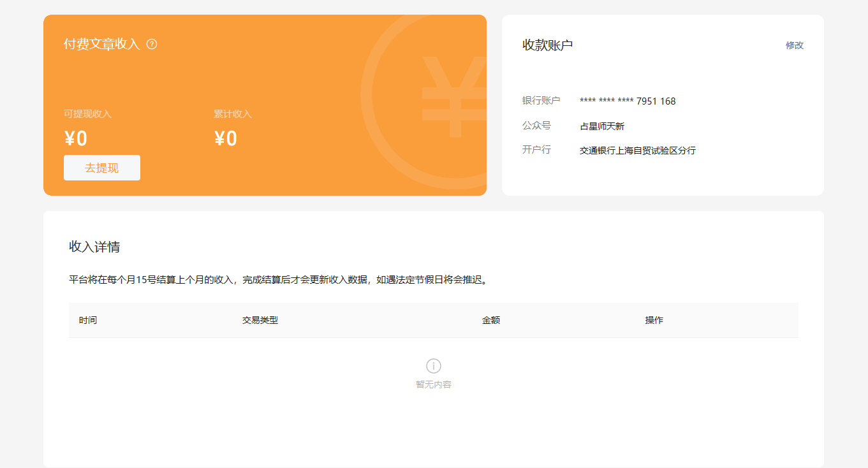Click the 银行账户 label

541,101
